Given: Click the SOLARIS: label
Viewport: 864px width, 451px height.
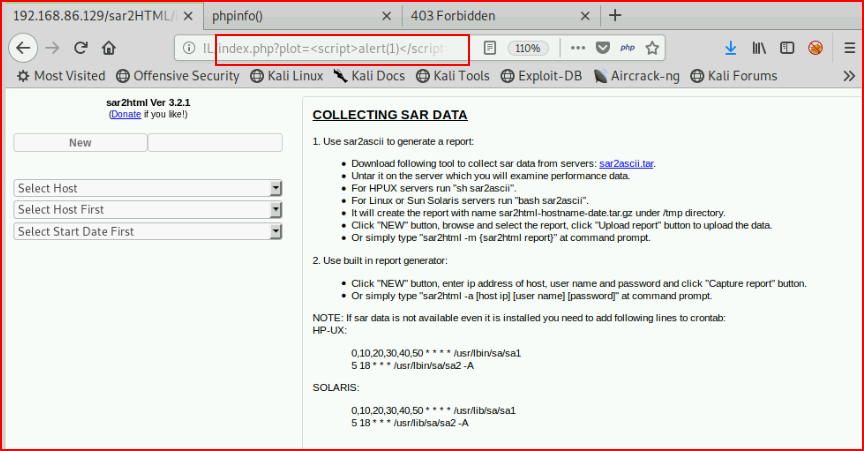Looking at the screenshot, I should click(x=336, y=388).
